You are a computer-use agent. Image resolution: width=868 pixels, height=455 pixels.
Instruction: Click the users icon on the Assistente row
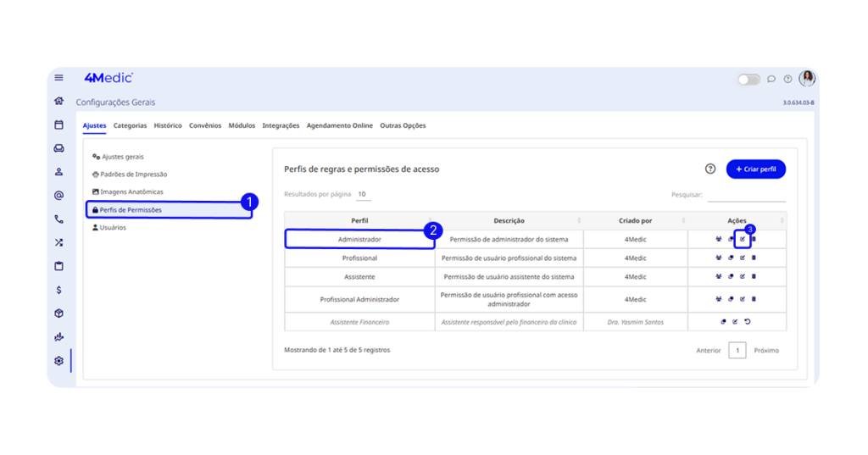[719, 277]
